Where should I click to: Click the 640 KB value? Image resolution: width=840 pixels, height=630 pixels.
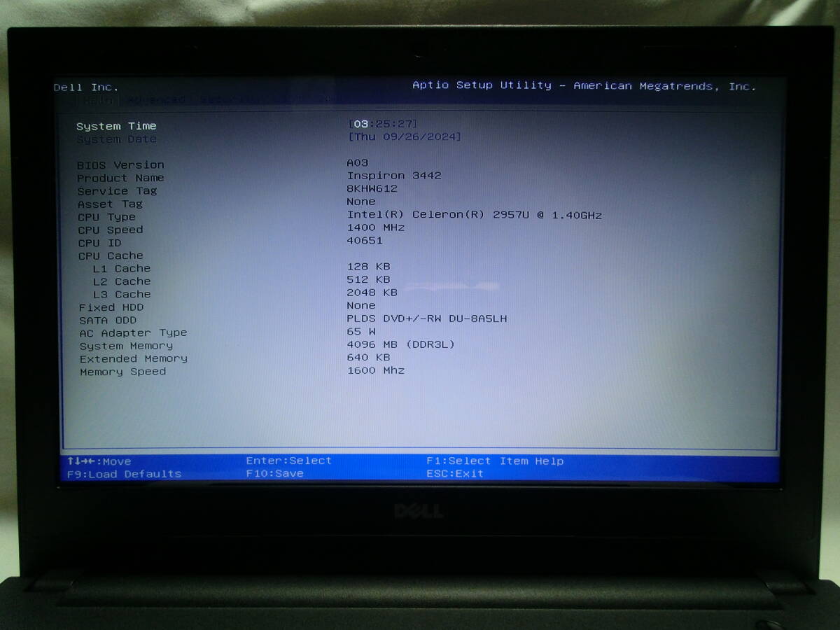pos(369,357)
